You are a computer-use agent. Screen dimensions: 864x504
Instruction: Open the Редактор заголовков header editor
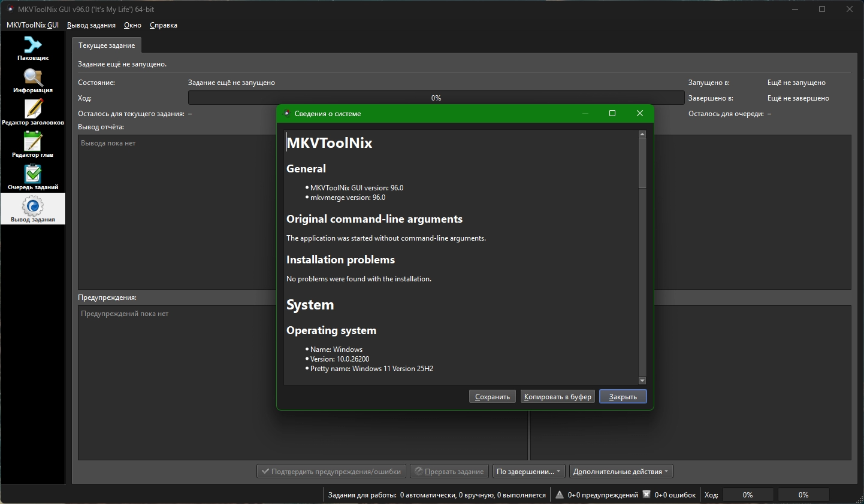pos(33,113)
